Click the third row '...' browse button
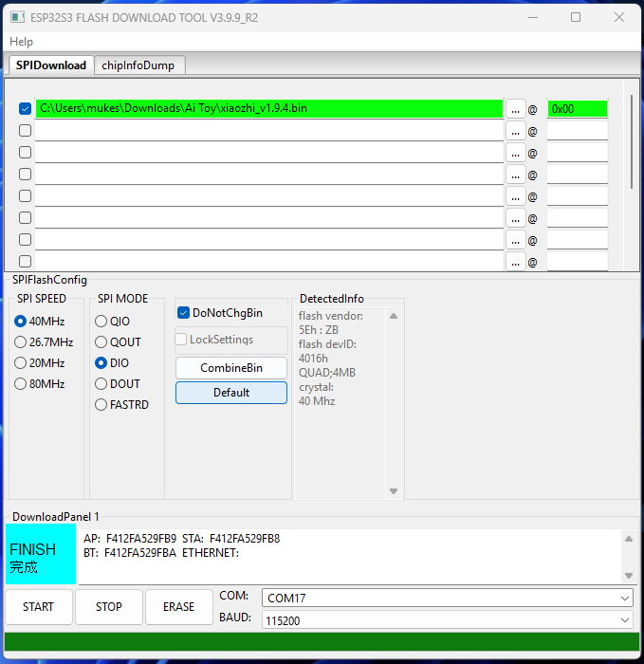 [515, 154]
